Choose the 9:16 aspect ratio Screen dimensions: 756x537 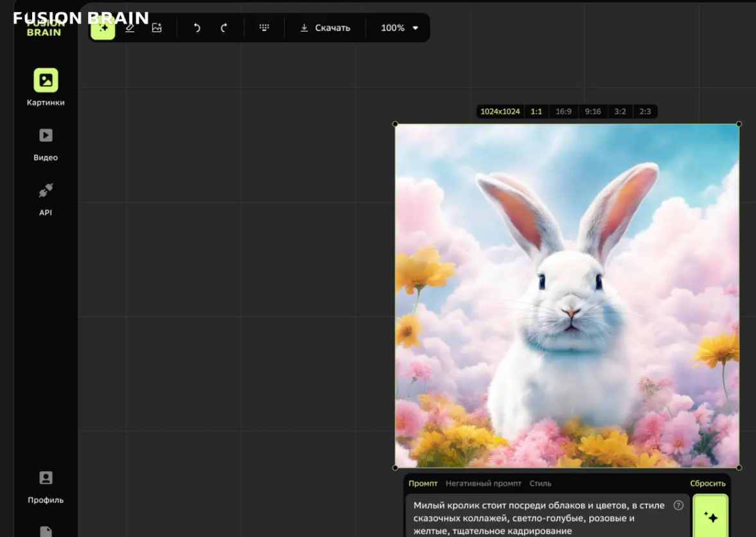593,112
